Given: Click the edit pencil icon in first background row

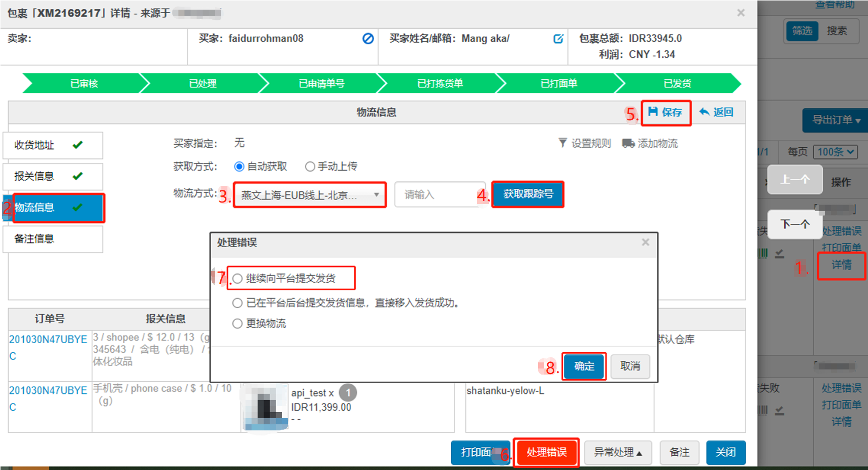Looking at the screenshot, I should tap(780, 253).
